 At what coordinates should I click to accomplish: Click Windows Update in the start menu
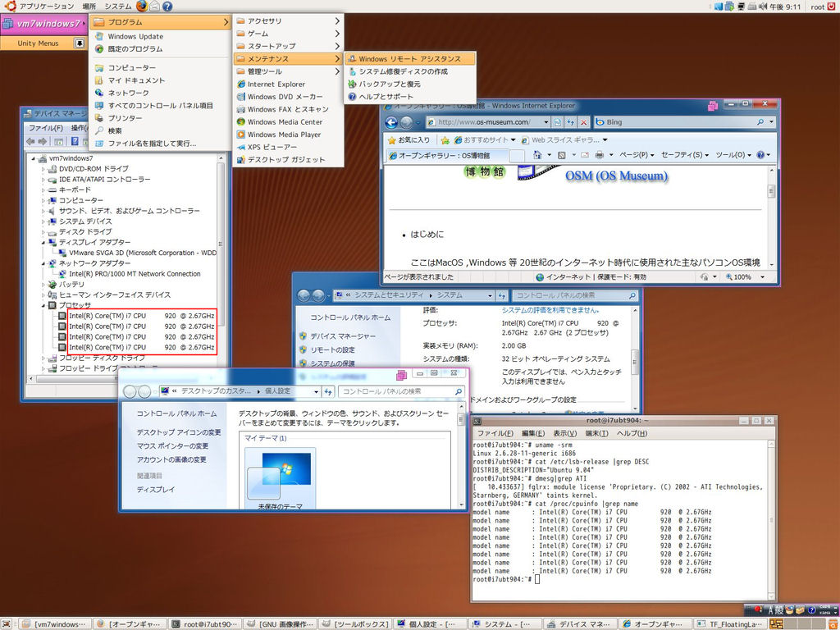(x=161, y=36)
